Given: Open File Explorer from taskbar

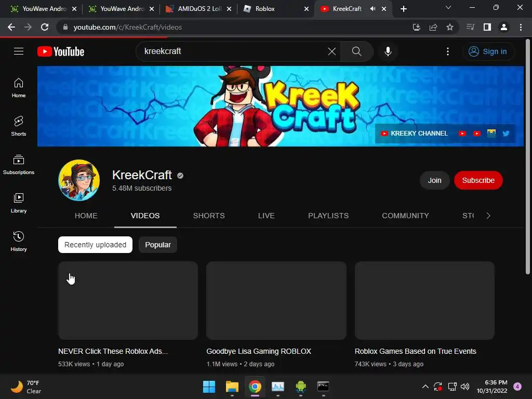Looking at the screenshot, I should pyautogui.click(x=232, y=387).
